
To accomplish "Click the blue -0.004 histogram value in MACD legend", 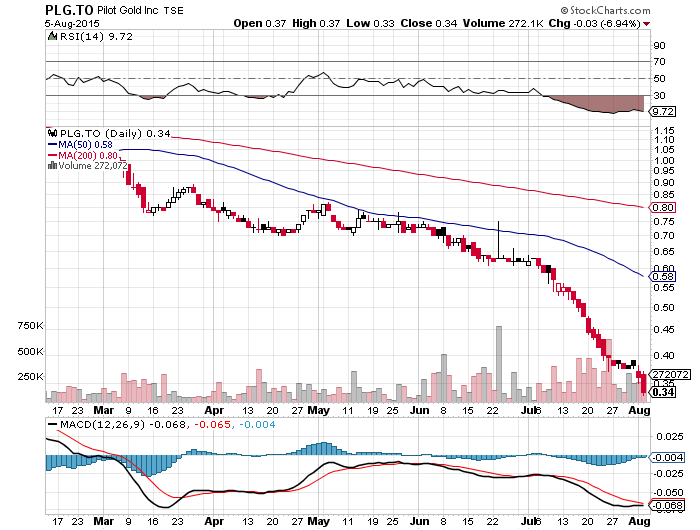I will pos(257,425).
